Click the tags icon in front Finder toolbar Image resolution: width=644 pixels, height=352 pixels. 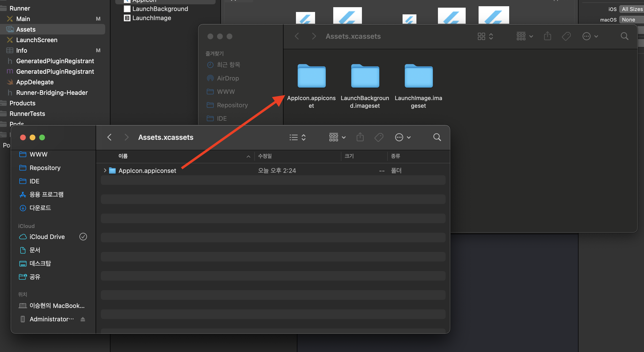(x=379, y=137)
